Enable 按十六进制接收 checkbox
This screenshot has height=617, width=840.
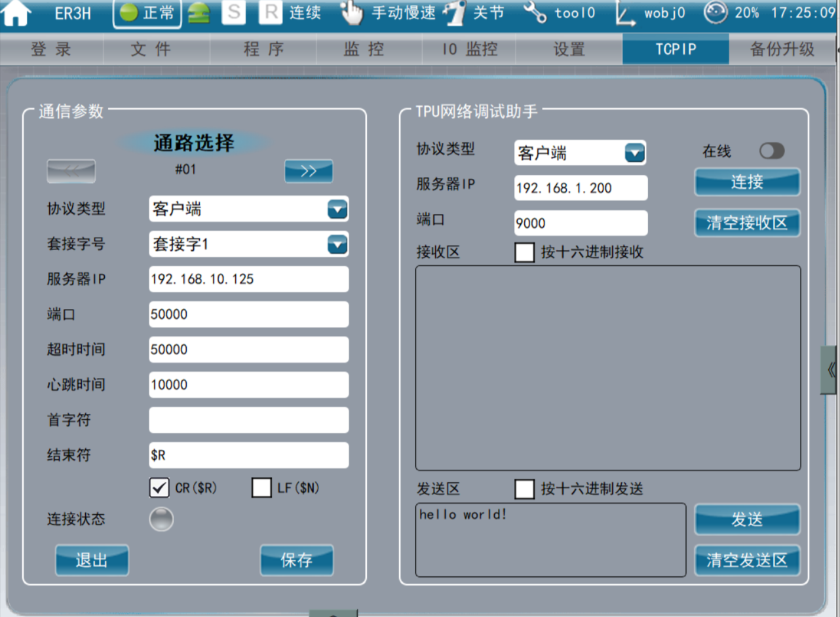(525, 252)
